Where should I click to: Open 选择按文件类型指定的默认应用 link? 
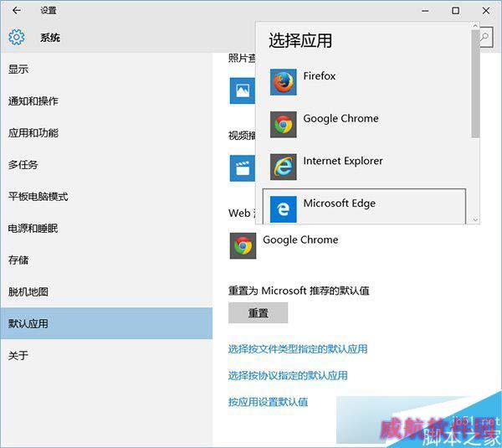pyautogui.click(x=298, y=348)
